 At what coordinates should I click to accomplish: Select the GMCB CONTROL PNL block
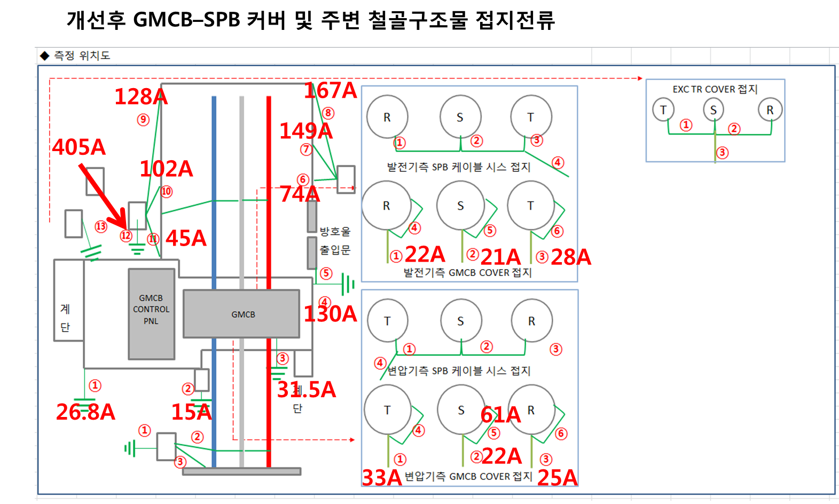point(151,313)
